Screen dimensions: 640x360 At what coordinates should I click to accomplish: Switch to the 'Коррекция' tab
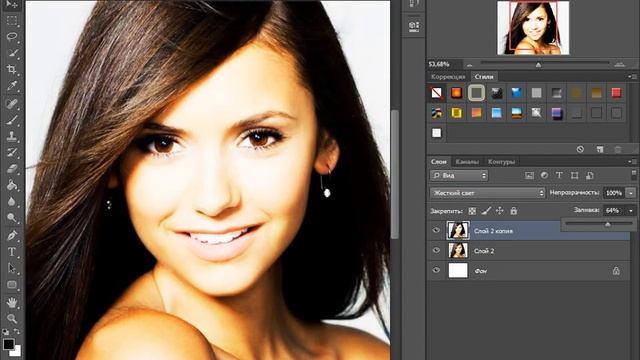(x=448, y=76)
